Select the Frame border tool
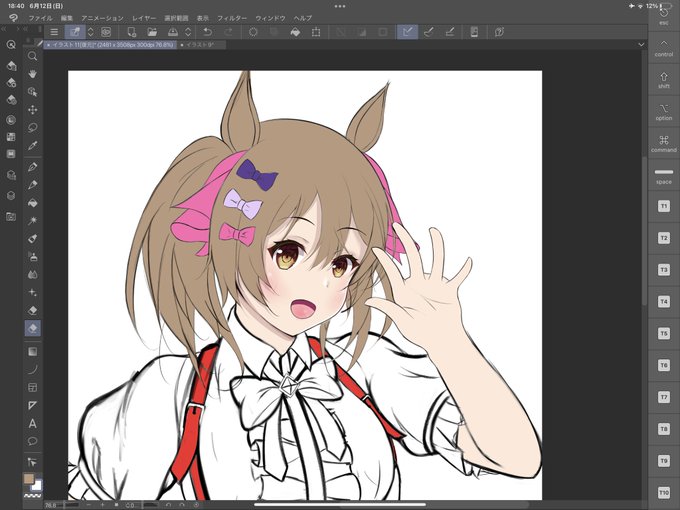This screenshot has height=510, width=680. [33, 387]
